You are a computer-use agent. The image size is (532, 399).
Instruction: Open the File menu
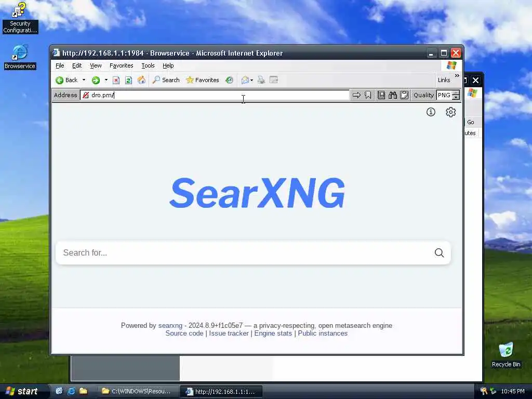tap(60, 65)
